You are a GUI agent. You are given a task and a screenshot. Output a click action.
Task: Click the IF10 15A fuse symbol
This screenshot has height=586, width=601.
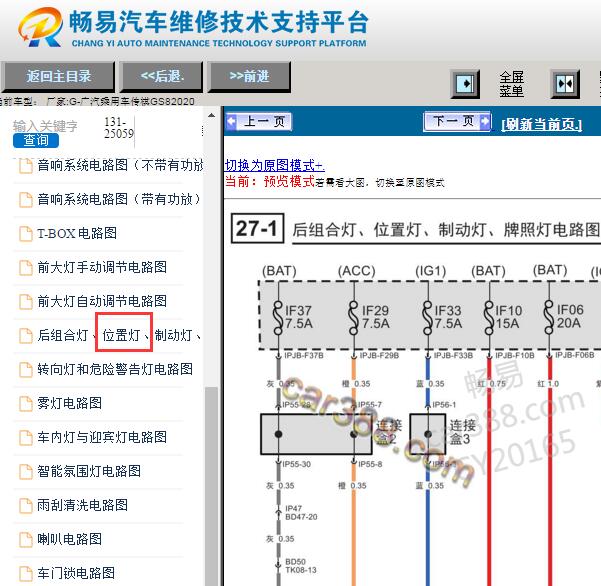pos(489,317)
